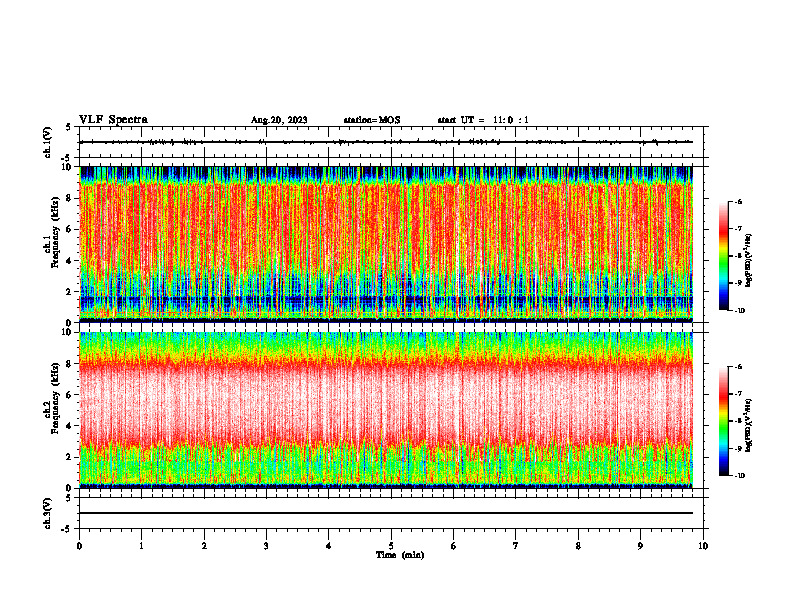Click the 'station=MOS' label
The height and width of the screenshot is (612, 792).
click(x=372, y=120)
